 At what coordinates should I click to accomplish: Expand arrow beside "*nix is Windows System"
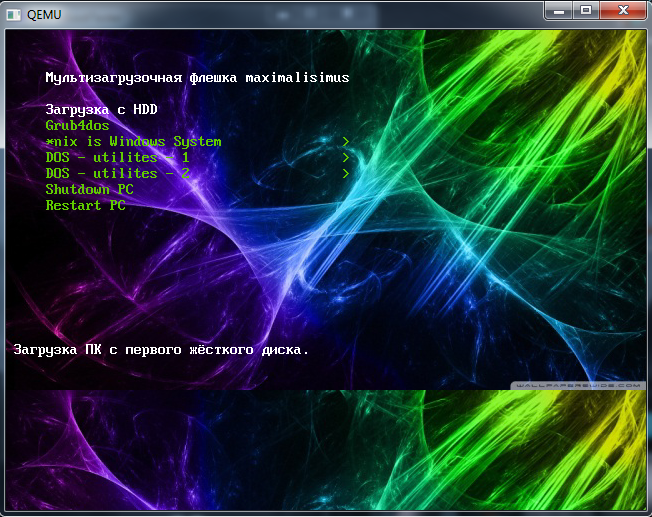[x=346, y=142]
